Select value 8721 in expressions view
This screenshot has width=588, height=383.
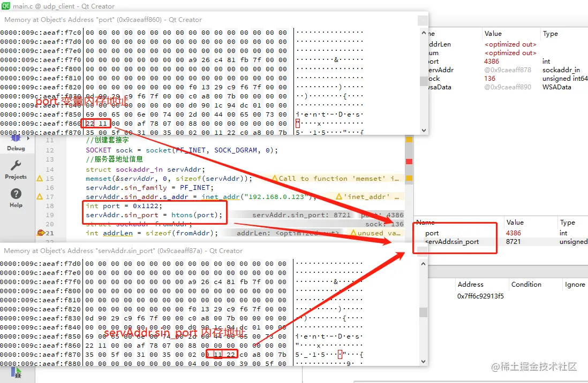tap(513, 242)
